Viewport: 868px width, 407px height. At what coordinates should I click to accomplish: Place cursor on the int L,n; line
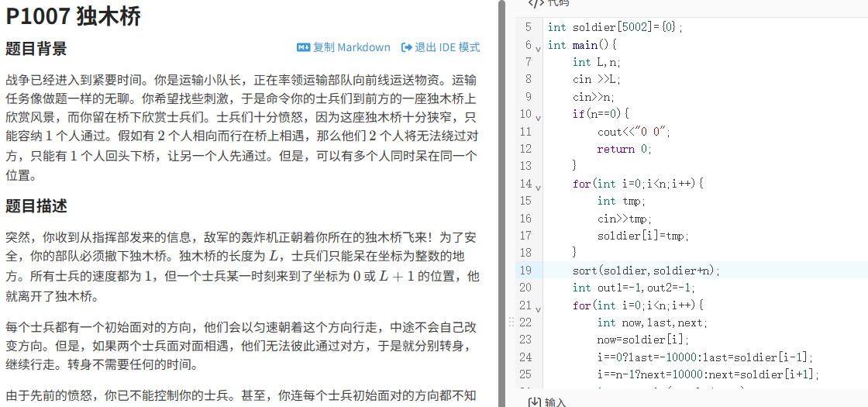pos(597,62)
